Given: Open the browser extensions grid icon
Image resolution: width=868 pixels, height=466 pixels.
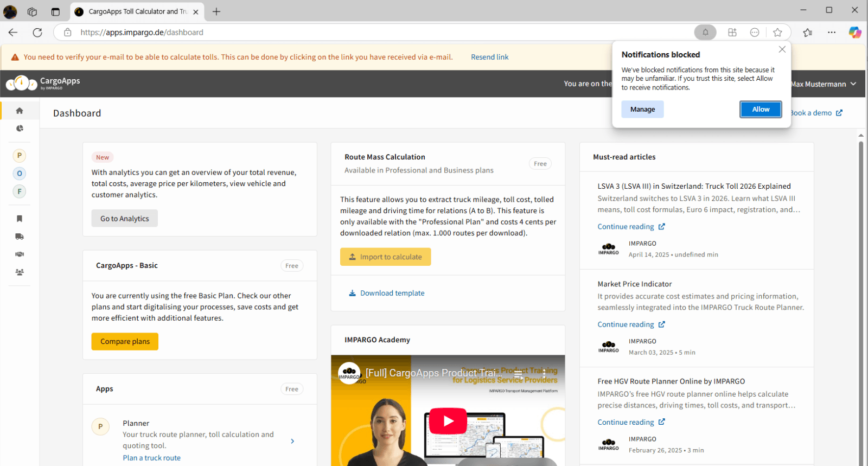Looking at the screenshot, I should [x=732, y=33].
